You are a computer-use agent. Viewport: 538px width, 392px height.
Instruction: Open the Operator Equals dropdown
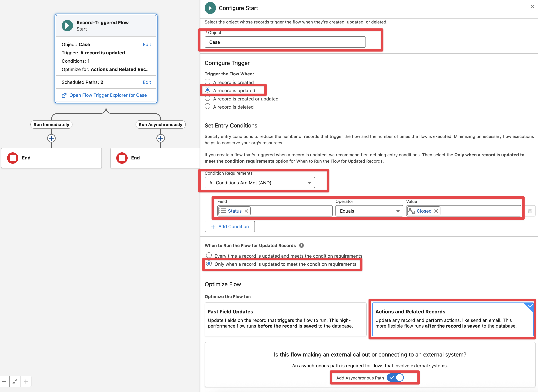[369, 211]
